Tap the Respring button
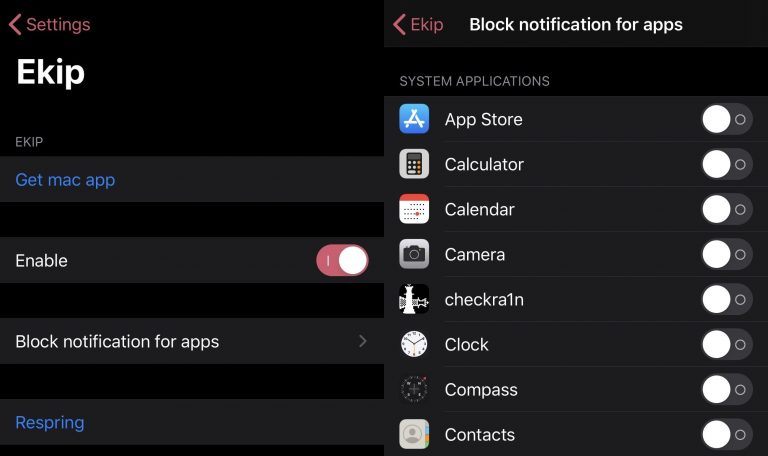 click(49, 422)
